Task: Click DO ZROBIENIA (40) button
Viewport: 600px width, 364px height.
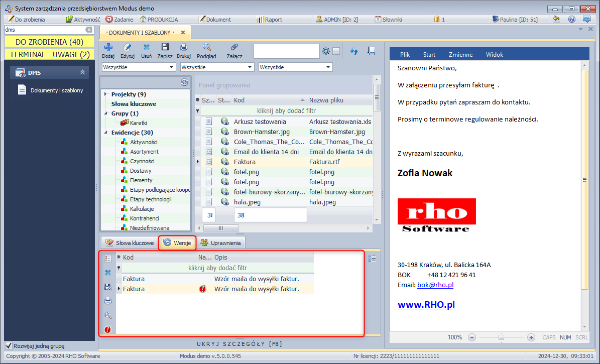Action: (49, 42)
